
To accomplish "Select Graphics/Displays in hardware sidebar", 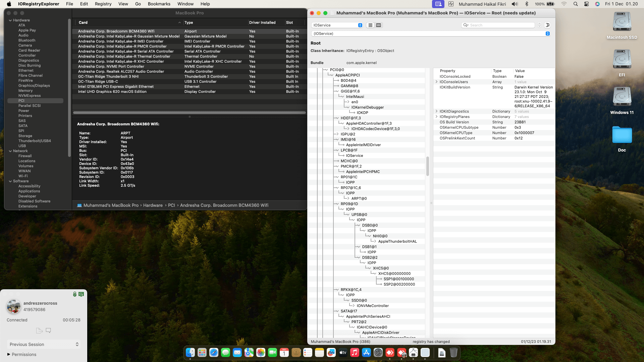I will pyautogui.click(x=34, y=85).
